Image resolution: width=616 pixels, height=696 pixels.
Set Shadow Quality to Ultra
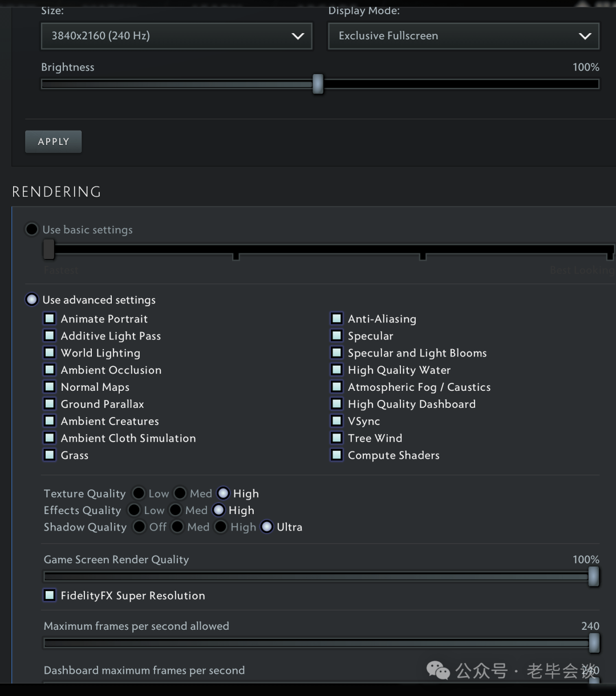[x=267, y=527]
